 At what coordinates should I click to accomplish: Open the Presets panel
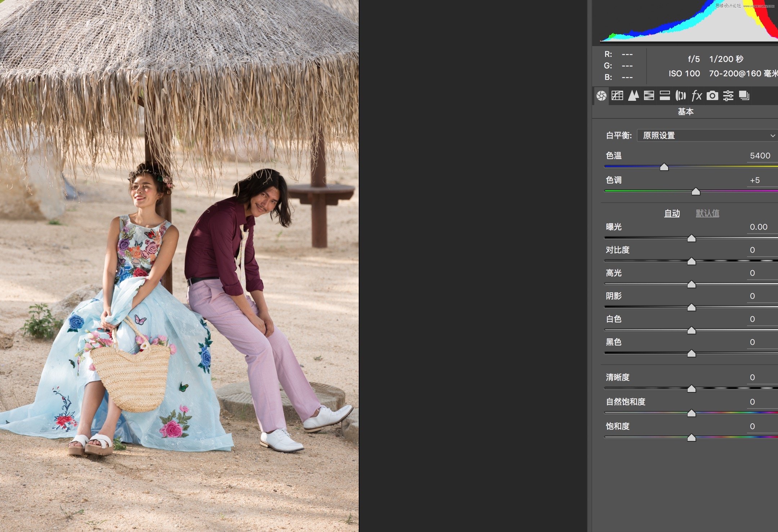pos(728,96)
